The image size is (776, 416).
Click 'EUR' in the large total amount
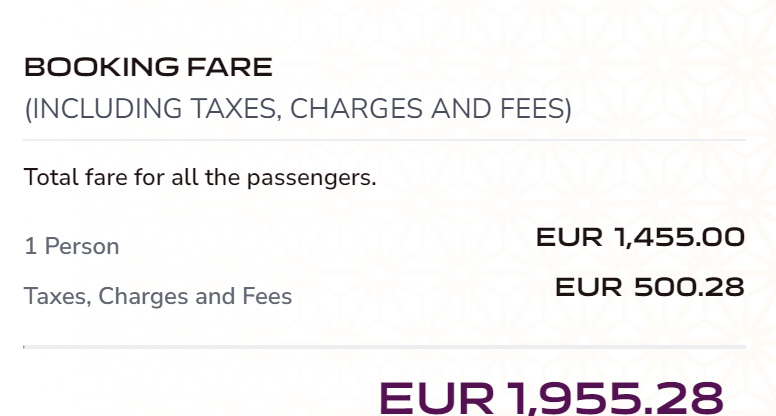(x=437, y=397)
